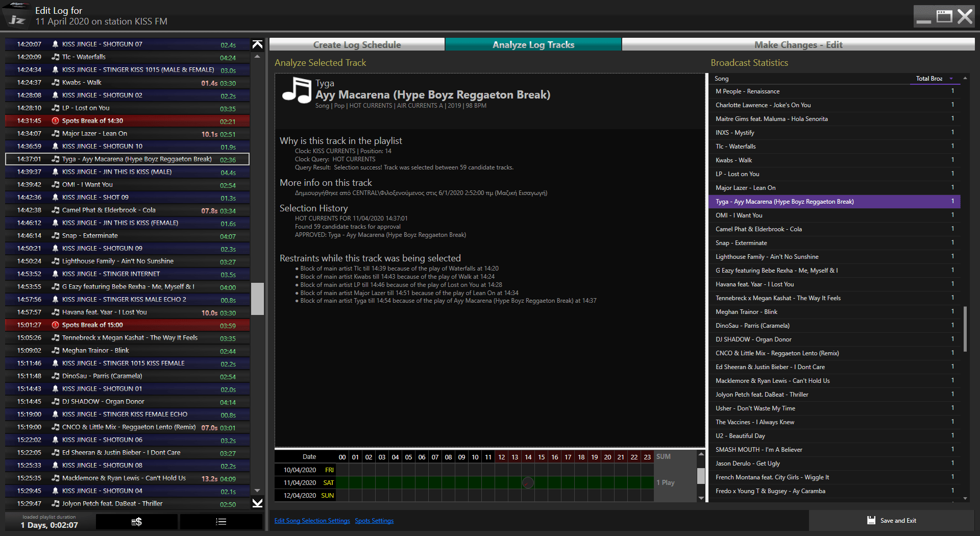Click the note icon beside Lighthouse Family in playlist
980x536 pixels.
(x=55, y=261)
